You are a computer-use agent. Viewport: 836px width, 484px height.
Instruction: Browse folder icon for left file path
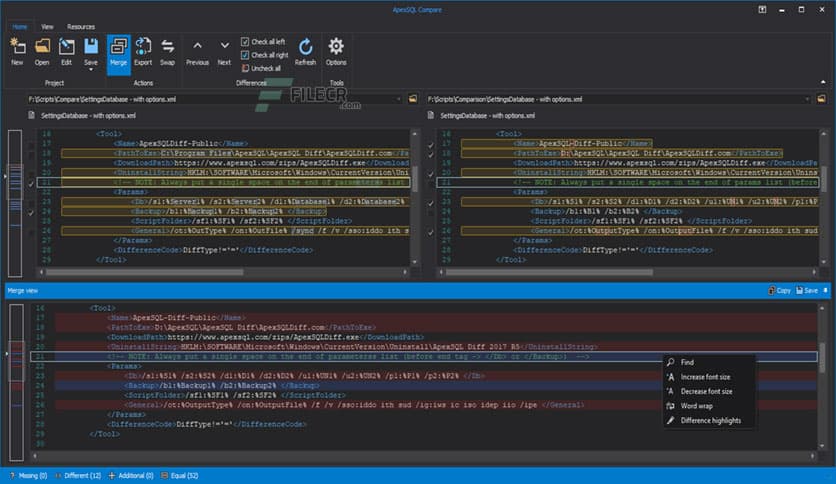click(x=413, y=99)
